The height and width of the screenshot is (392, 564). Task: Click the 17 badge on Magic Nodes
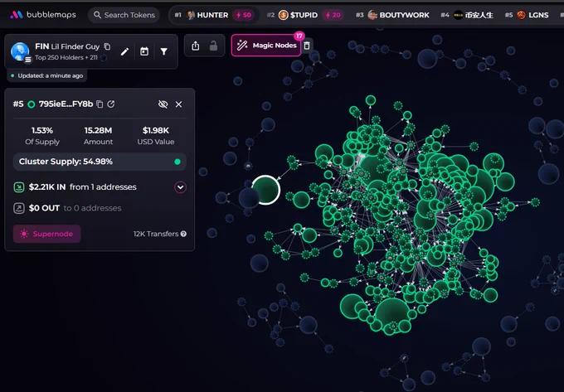click(x=299, y=36)
